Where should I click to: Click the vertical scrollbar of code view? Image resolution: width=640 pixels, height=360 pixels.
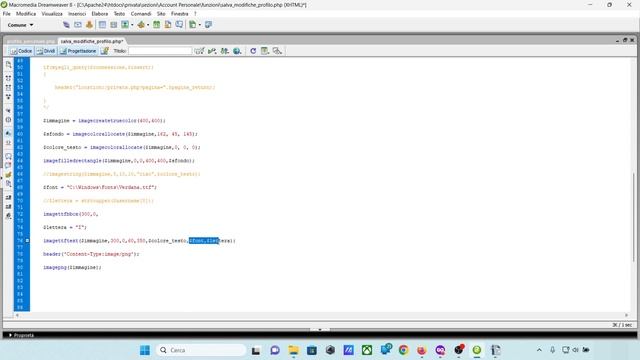coord(634,217)
